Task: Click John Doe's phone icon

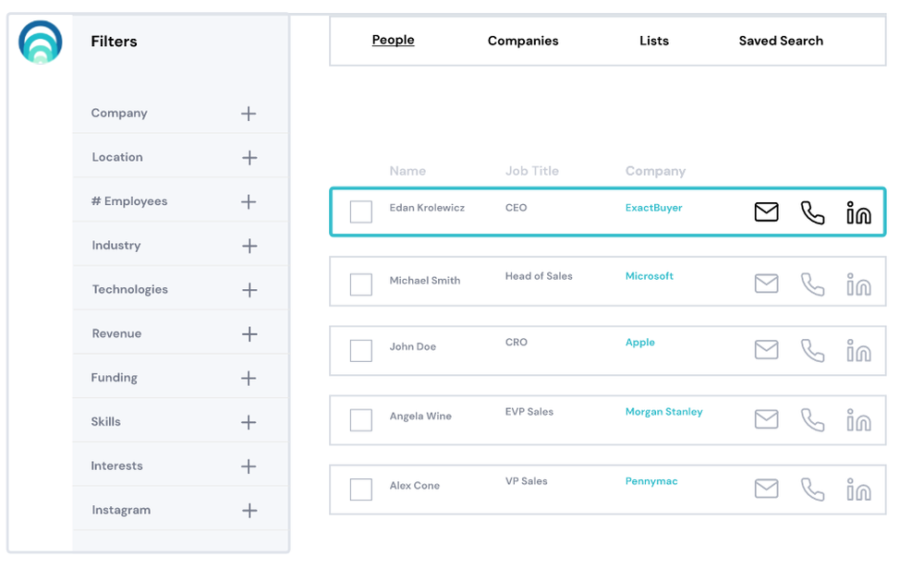Action: 812,351
